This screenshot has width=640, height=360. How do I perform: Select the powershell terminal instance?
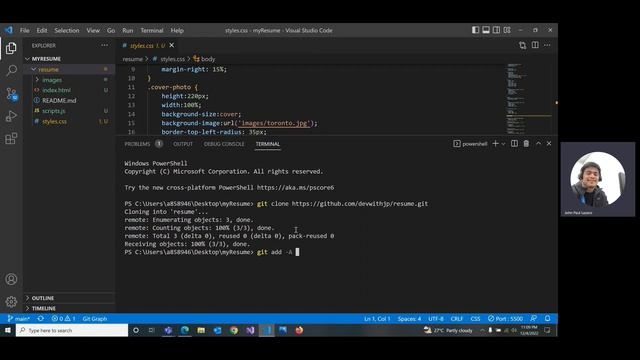coord(470,144)
